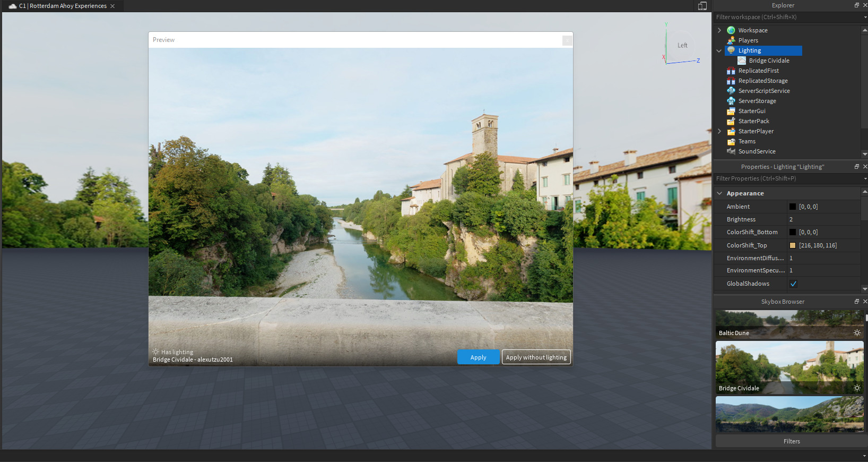Viewport: 868px width, 462px height.
Task: Click the lighting sun icon on Baltic Dune
Action: click(x=857, y=333)
